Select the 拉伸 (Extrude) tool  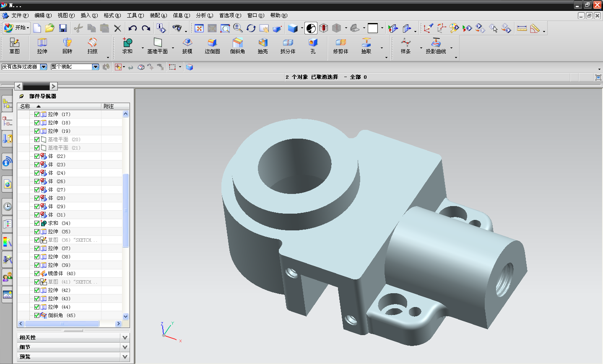click(x=42, y=46)
